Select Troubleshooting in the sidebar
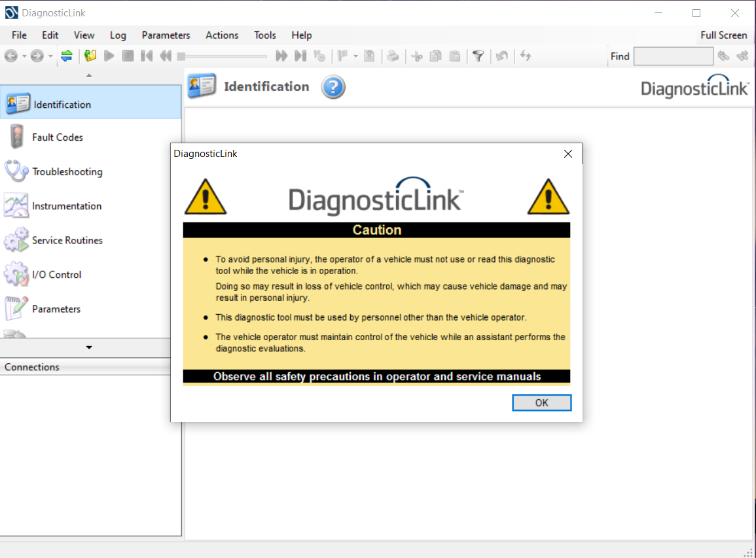Screen dimensions: 756x558 pyautogui.click(x=90, y=171)
